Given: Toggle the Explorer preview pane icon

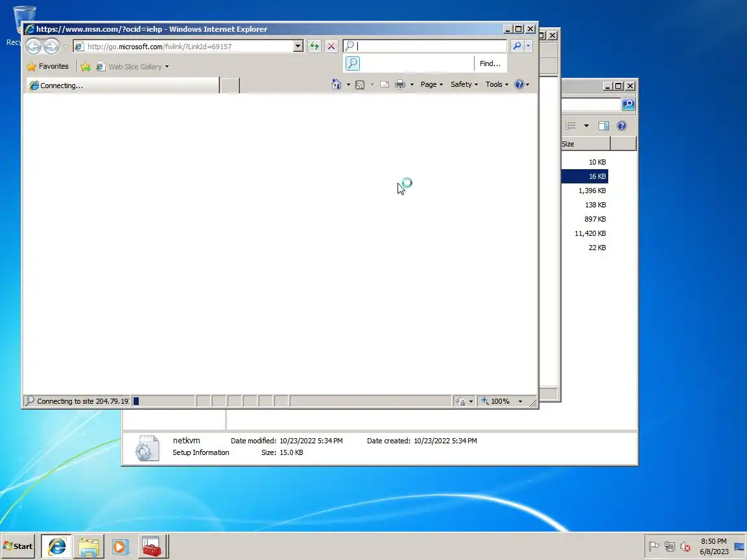Looking at the screenshot, I should point(604,126).
